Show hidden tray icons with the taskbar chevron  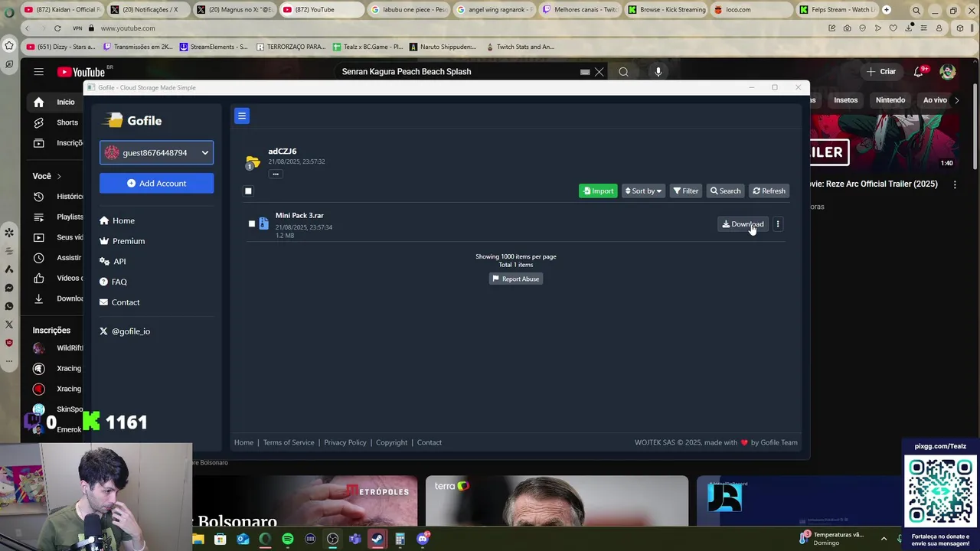tap(884, 539)
